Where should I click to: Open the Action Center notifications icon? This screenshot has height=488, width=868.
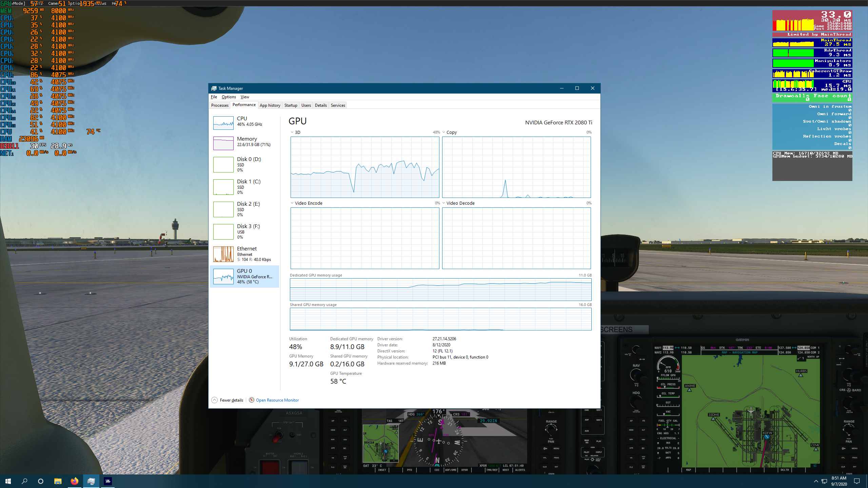[857, 481]
